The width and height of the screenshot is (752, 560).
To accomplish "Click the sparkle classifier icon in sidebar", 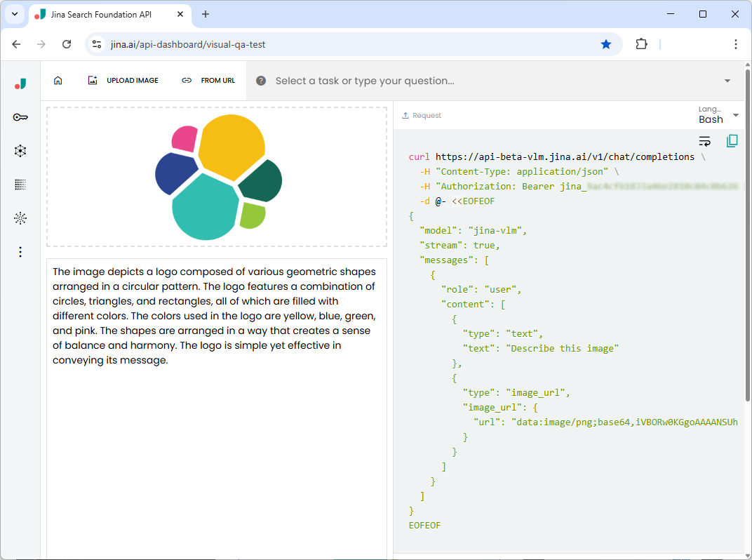I will (x=20, y=218).
